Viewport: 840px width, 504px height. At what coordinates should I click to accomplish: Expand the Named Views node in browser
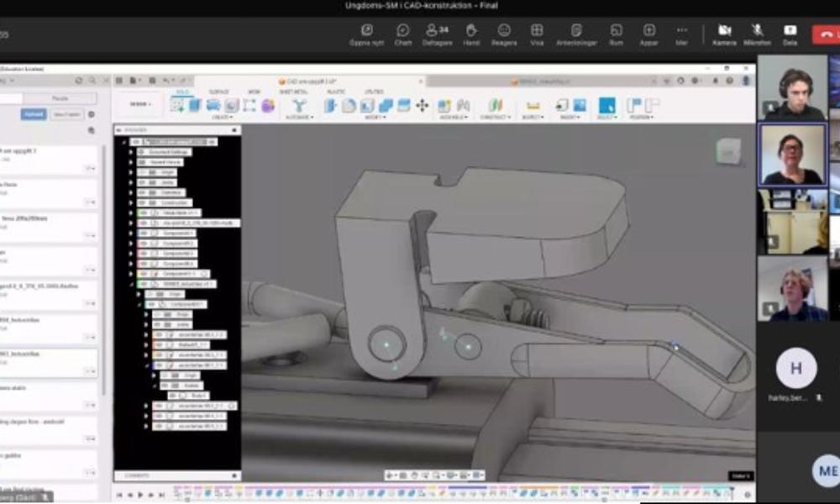131,162
